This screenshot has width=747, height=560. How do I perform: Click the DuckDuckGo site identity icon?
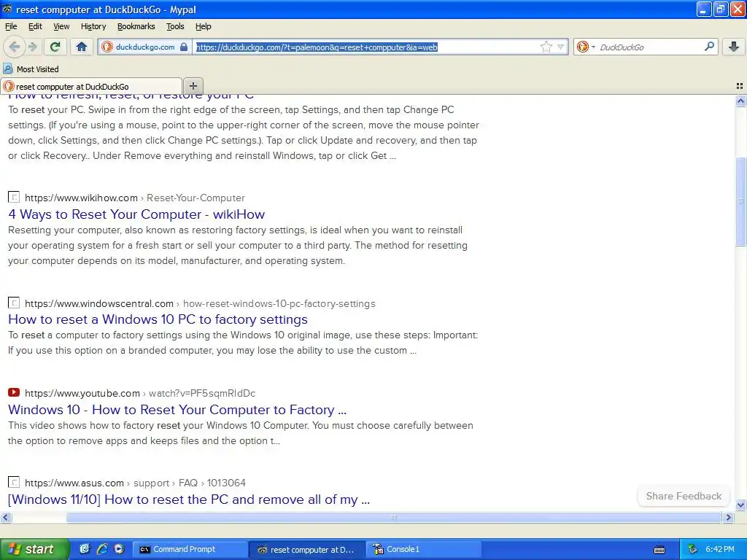pos(107,47)
